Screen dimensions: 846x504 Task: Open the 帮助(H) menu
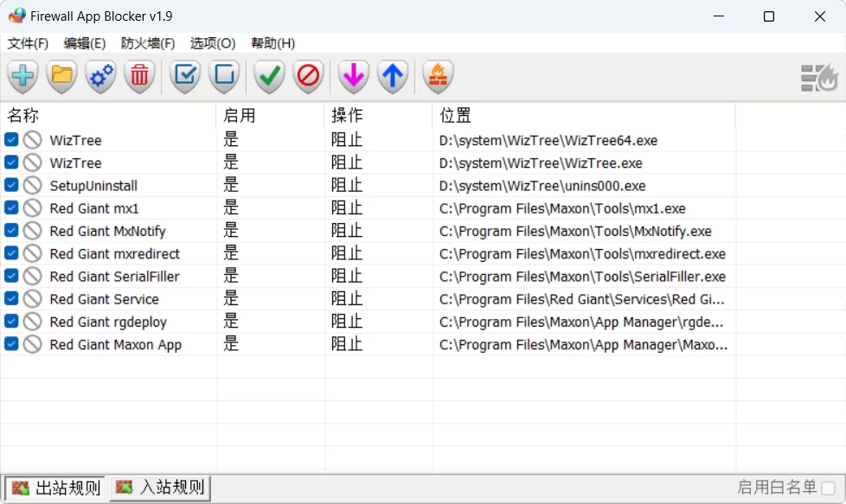[x=273, y=43]
